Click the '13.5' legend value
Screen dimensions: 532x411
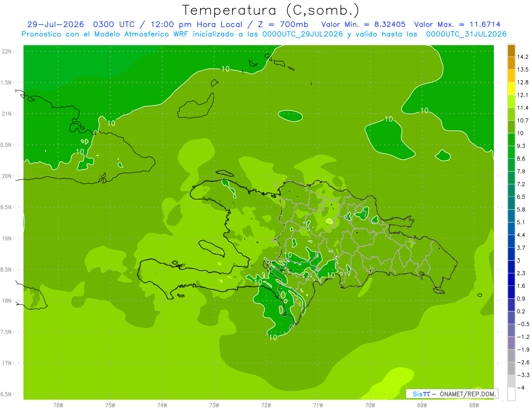tap(523, 70)
